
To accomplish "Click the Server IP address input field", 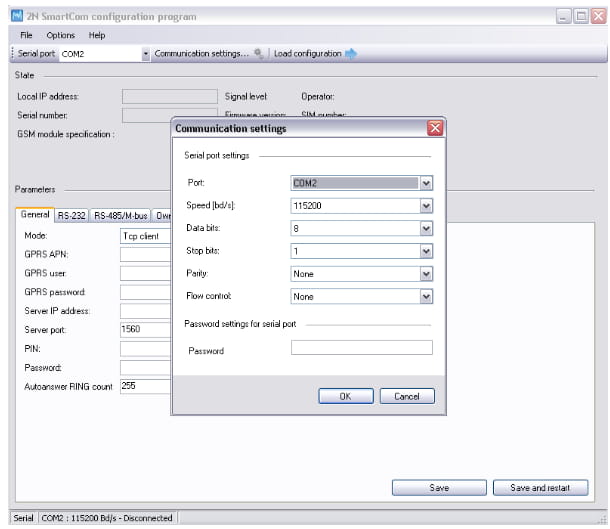I will 145,311.
